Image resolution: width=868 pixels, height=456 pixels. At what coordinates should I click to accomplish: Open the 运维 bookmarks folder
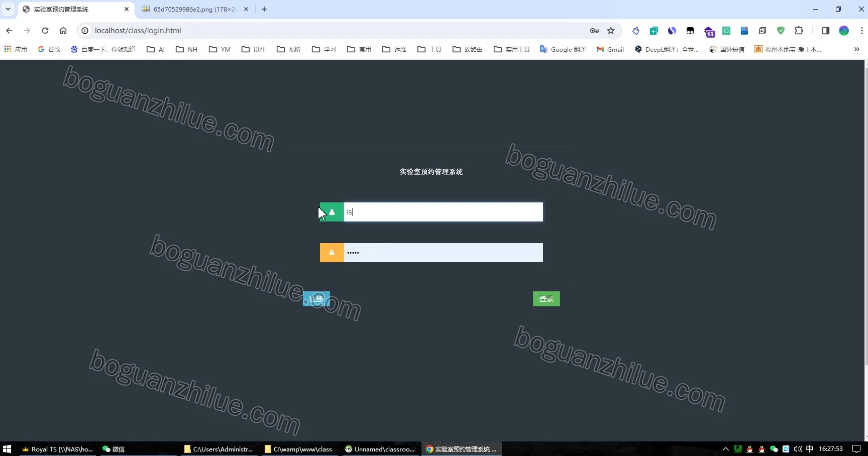coord(394,49)
